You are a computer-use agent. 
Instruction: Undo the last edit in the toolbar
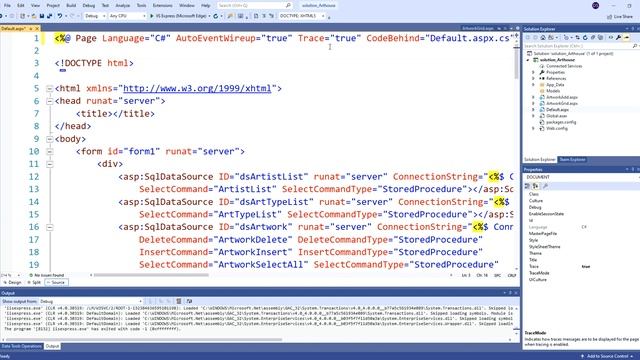click(x=60, y=16)
